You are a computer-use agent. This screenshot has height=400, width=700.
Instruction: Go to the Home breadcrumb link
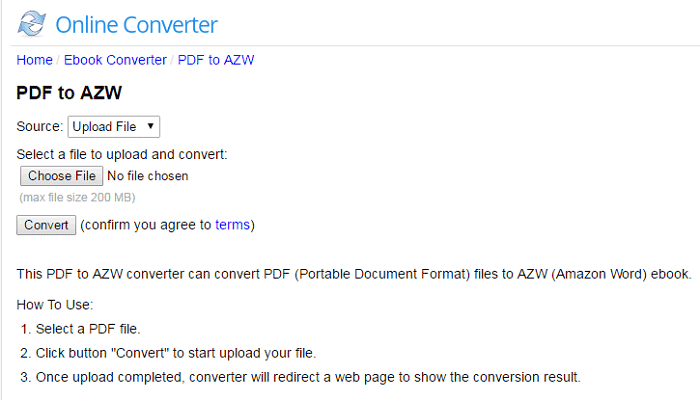point(35,60)
